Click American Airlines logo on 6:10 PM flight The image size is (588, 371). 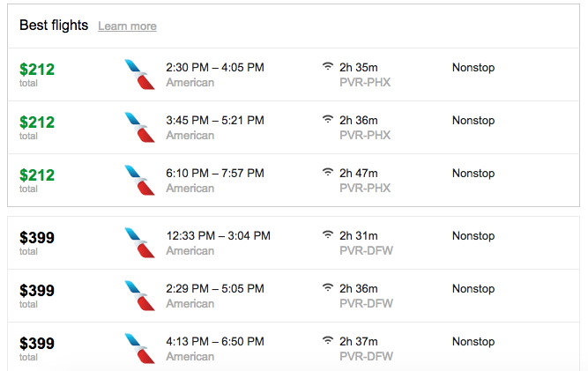tap(139, 180)
